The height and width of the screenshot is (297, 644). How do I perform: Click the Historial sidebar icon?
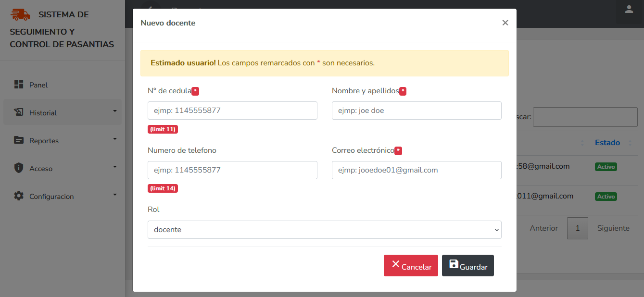click(19, 112)
